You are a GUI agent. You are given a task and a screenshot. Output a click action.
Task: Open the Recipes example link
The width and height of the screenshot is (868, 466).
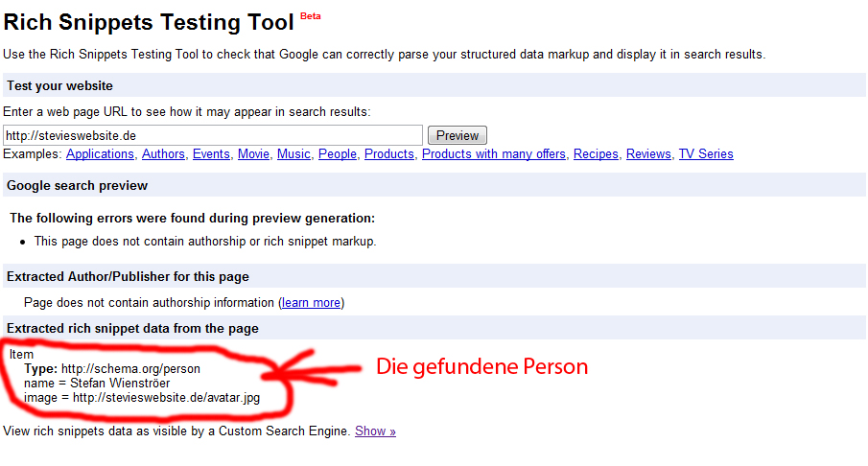click(x=596, y=153)
